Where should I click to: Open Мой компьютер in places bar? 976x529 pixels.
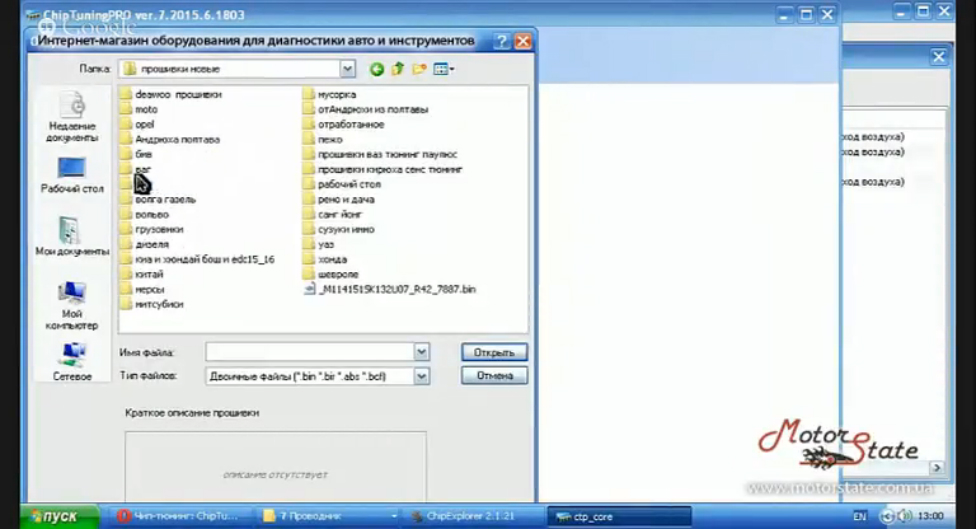click(x=72, y=306)
